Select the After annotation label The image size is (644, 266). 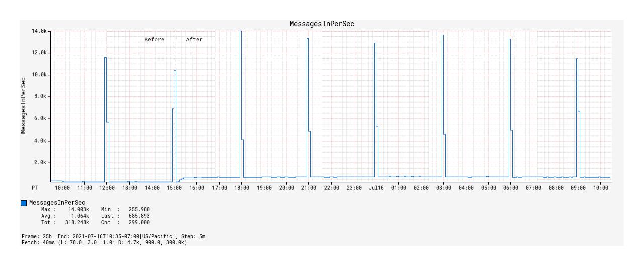coord(194,40)
